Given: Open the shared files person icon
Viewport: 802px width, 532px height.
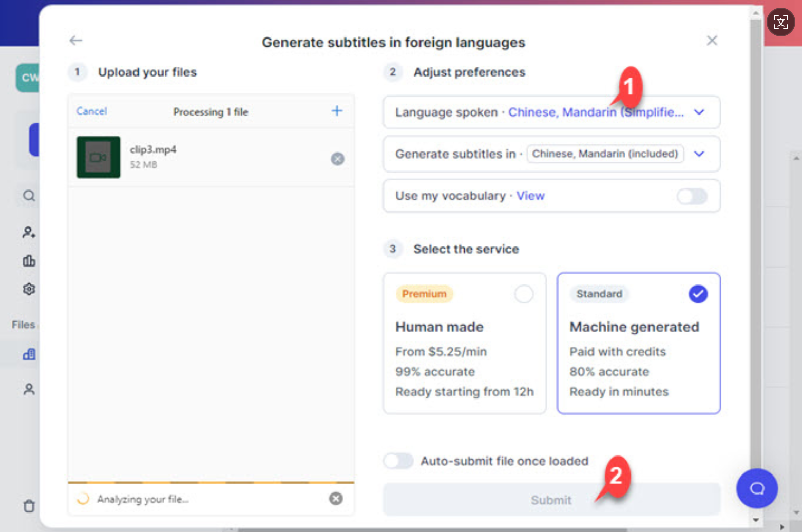Looking at the screenshot, I should 29,389.
